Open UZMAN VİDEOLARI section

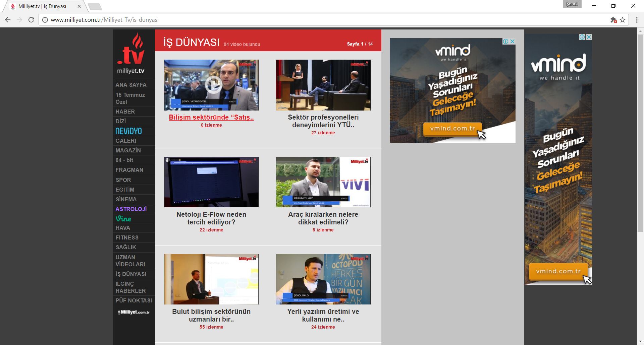[x=130, y=261]
